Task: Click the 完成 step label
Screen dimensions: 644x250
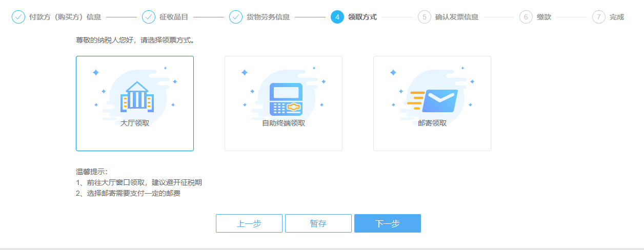Action: (617, 17)
